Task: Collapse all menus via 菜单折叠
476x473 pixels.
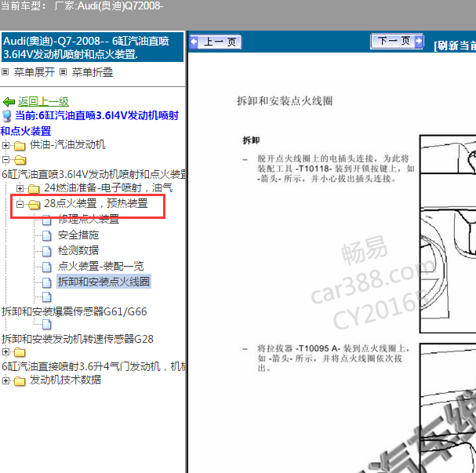Action: click(x=93, y=72)
